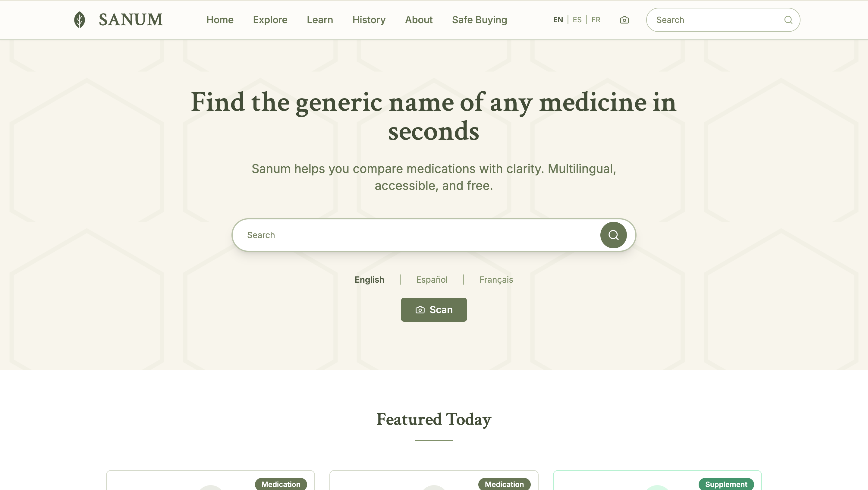Open the Learn section
This screenshot has width=868, height=490.
click(319, 20)
